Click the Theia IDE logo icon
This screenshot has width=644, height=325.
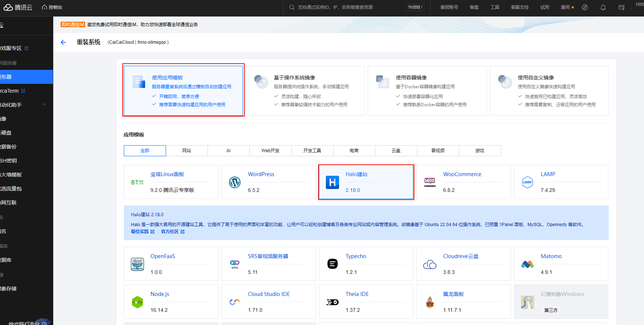[332, 302]
